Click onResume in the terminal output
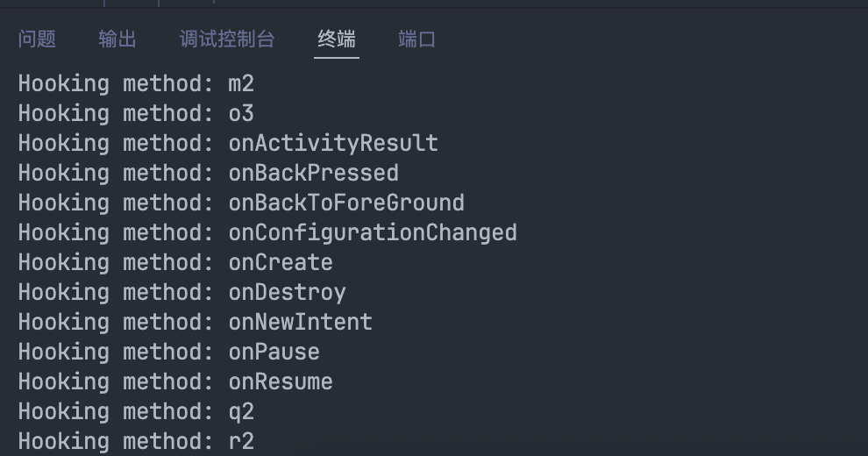Viewport: 868px width, 456px height. tap(281, 381)
